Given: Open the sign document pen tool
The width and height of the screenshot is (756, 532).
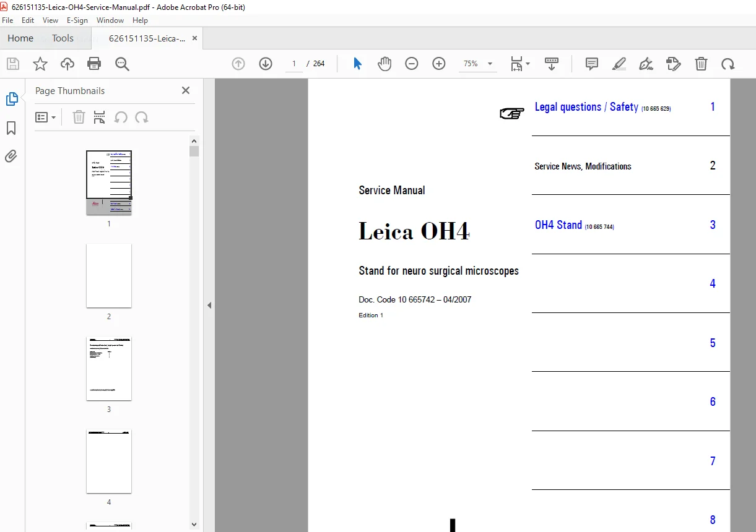Looking at the screenshot, I should point(646,63).
